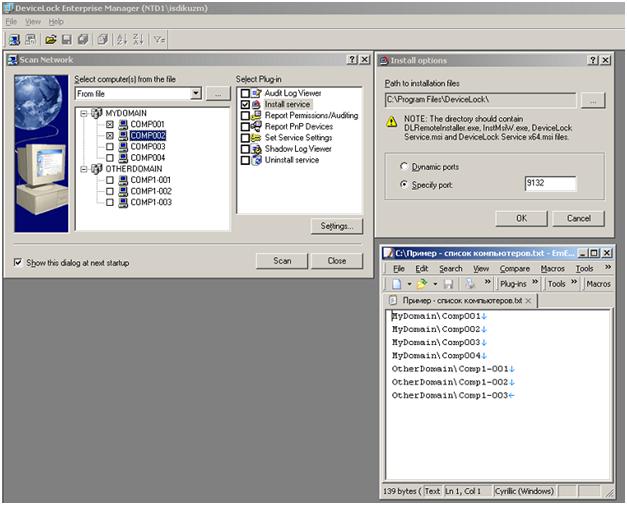The image size is (627, 505).
Task: Select the COMP003 computer icon
Action: coord(122,146)
